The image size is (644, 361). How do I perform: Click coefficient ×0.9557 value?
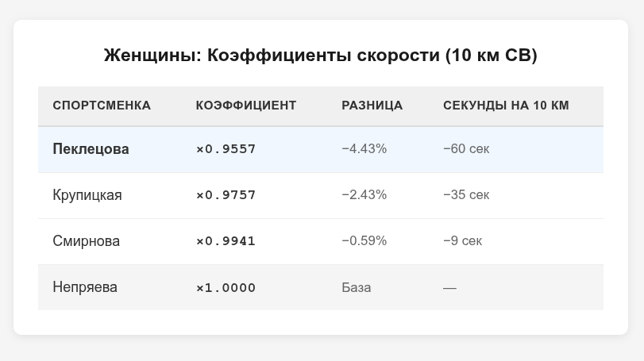[226, 149]
